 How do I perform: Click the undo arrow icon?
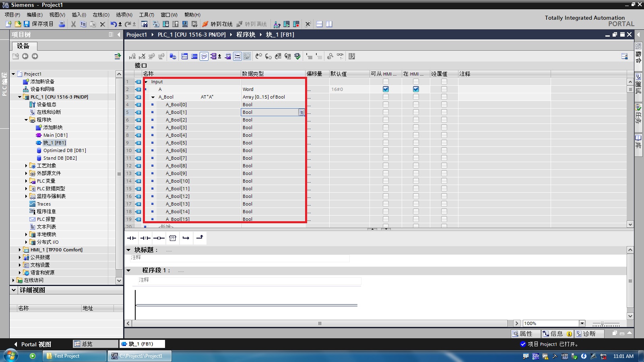pyautogui.click(x=114, y=24)
